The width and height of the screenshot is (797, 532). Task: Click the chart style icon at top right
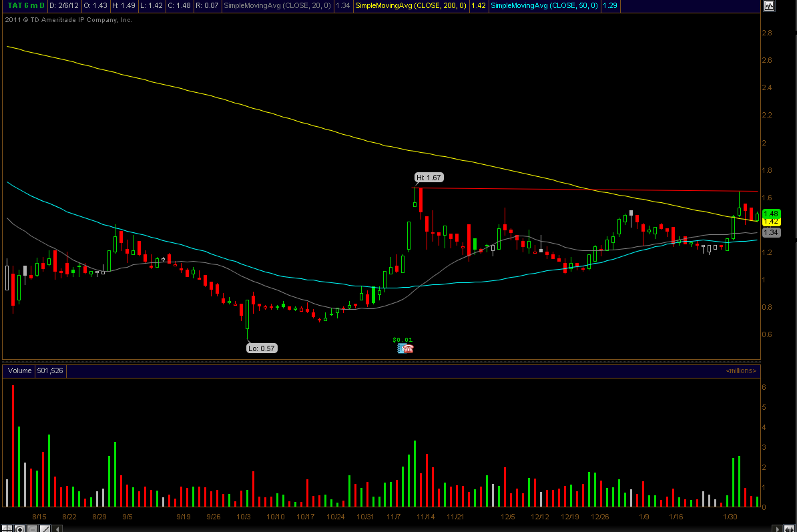tap(769, 5)
